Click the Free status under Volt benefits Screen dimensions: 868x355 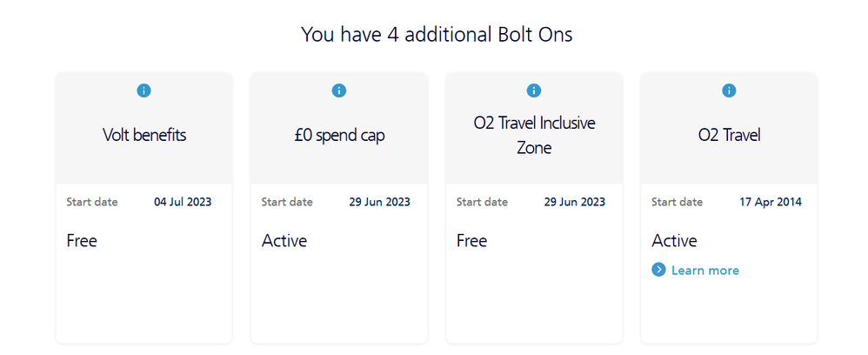82,240
